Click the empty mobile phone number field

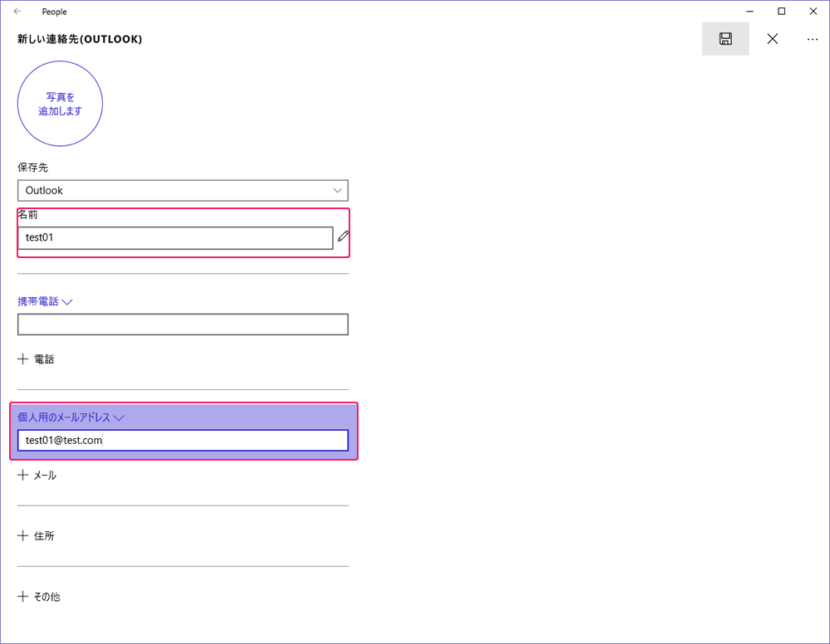pyautogui.click(x=183, y=324)
